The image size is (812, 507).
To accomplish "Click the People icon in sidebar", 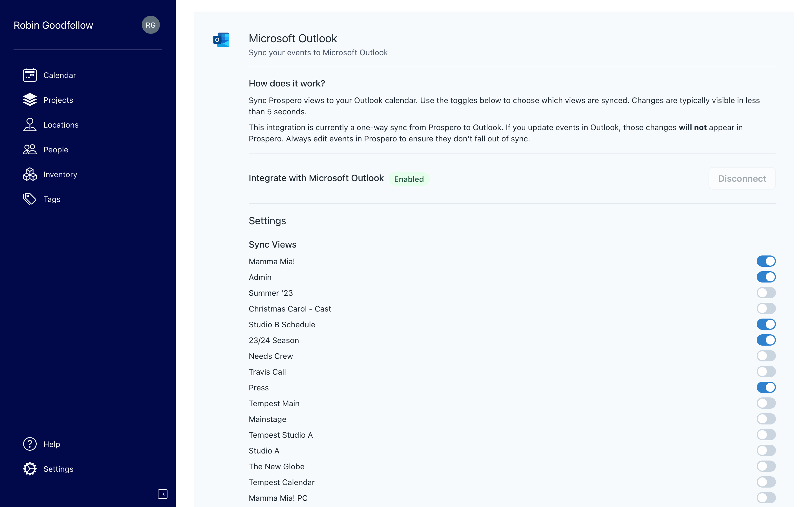I will tap(30, 150).
